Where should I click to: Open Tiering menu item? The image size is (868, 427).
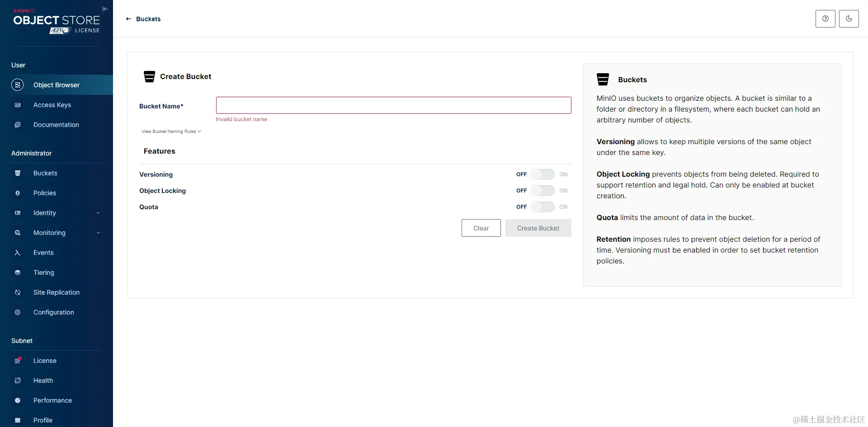tap(57, 272)
